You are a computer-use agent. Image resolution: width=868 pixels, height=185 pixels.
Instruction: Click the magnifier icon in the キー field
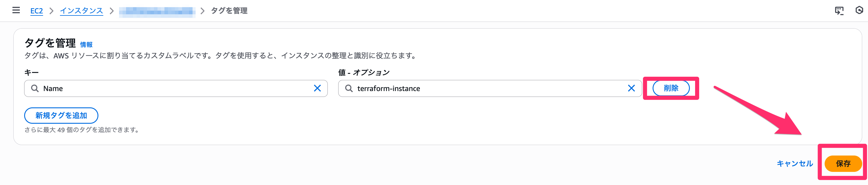pos(35,88)
